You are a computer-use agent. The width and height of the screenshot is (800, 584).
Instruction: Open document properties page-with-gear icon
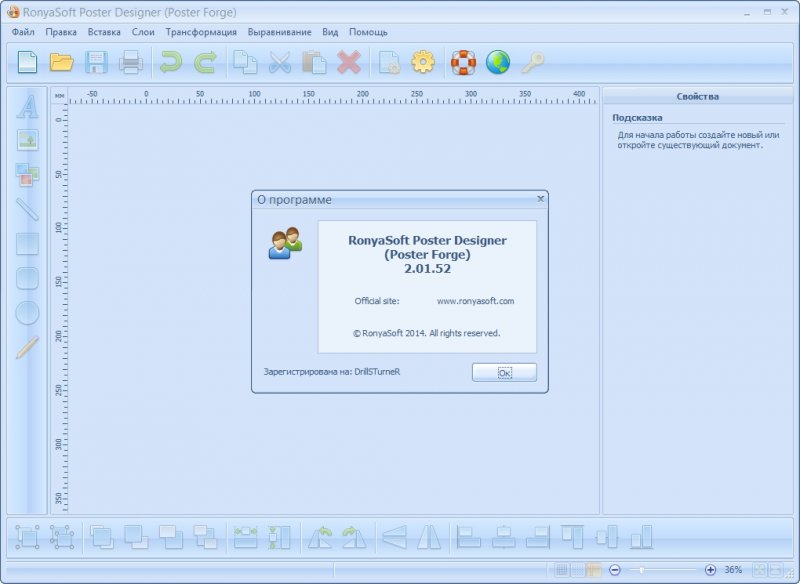pyautogui.click(x=389, y=63)
